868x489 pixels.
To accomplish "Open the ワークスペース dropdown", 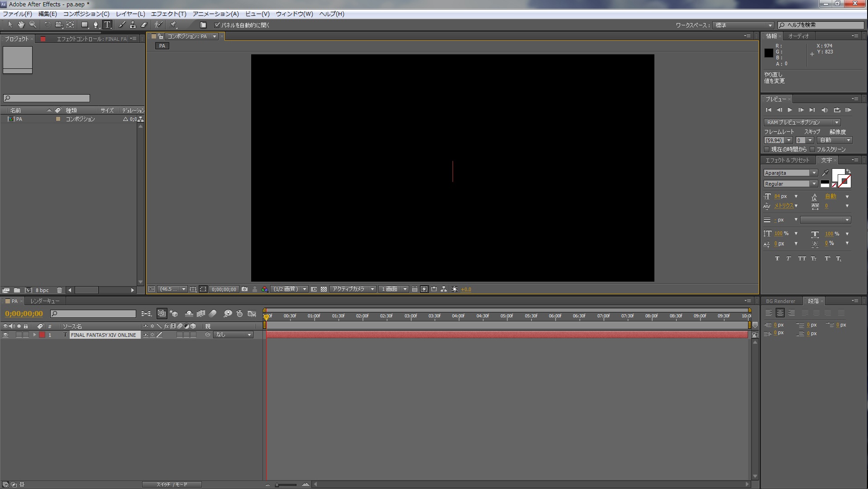I will pos(743,25).
